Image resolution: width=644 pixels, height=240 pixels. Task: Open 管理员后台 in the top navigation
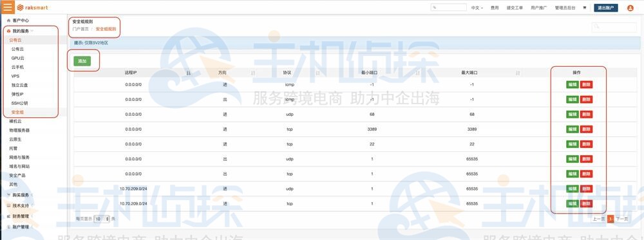[565, 8]
